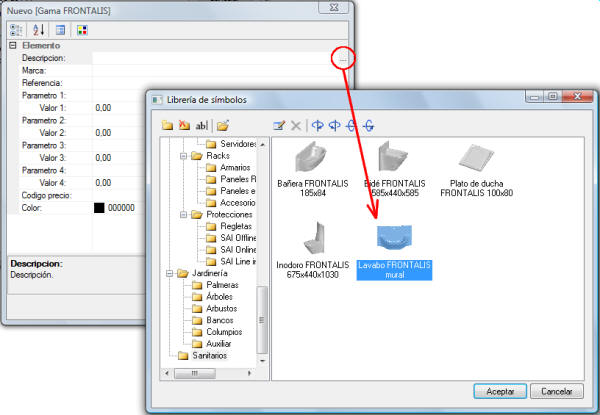The height and width of the screenshot is (415, 600).
Task: Click the tree's vertical scrollbar thumb
Action: 262,320
